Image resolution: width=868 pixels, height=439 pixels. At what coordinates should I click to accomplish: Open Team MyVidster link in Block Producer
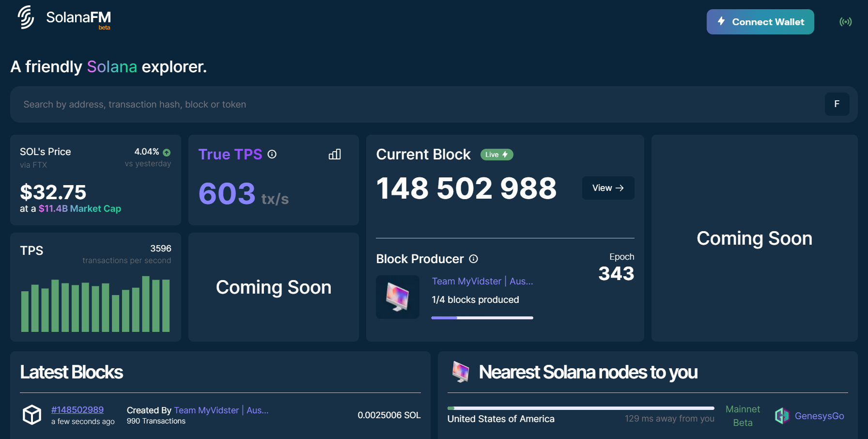(482, 281)
